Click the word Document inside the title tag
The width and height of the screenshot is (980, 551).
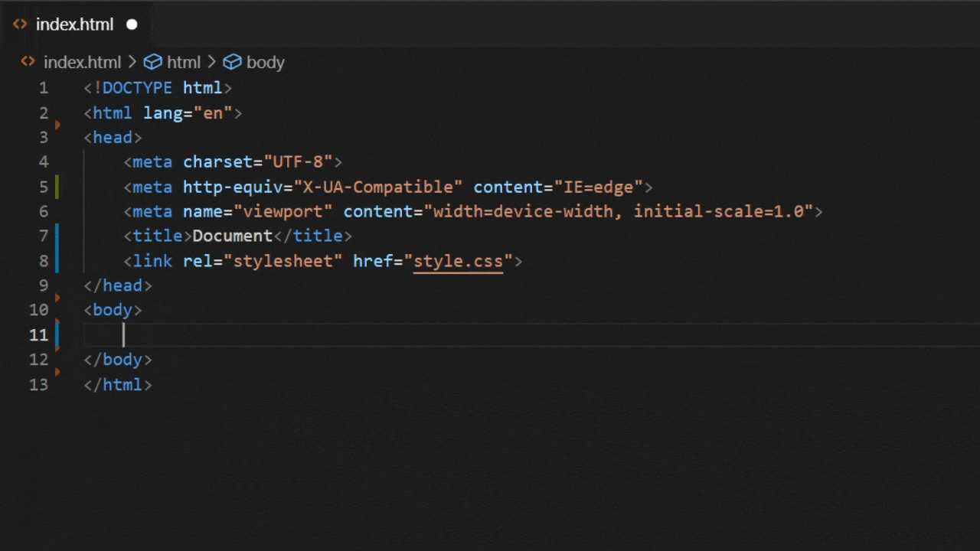(x=232, y=236)
